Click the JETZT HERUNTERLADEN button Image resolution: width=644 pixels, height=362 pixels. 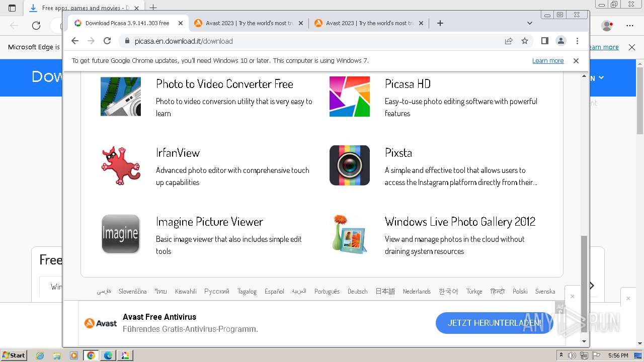pyautogui.click(x=495, y=323)
